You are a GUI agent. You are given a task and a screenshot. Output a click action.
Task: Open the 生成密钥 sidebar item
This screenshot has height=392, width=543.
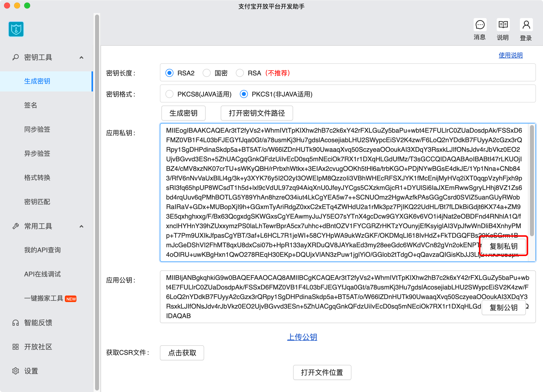point(47,81)
